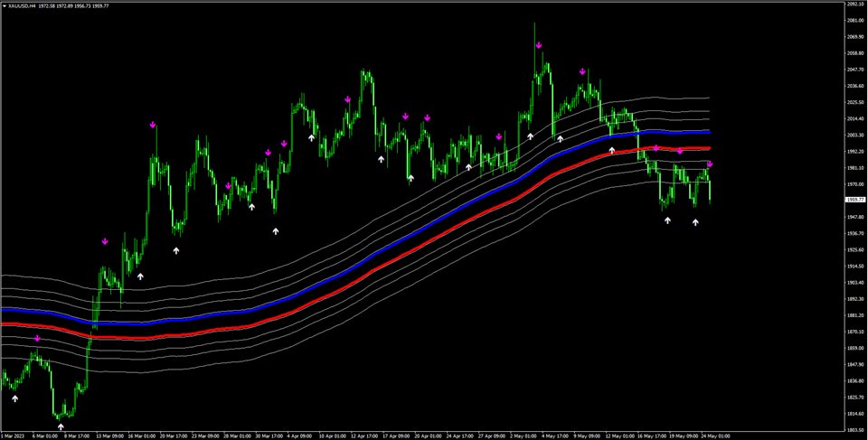Screen dimensions: 868x440
Task: Expand the XAUUSD,H4 chart triangle menu
Action: click(5, 5)
